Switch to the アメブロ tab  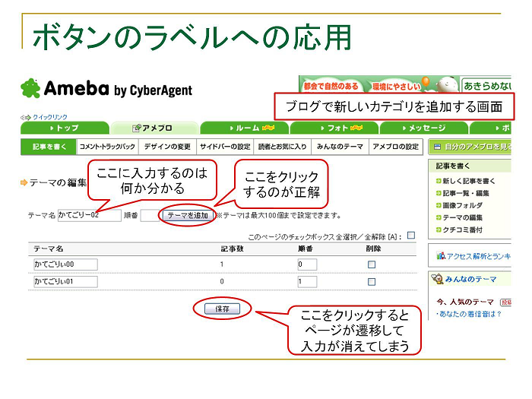pos(154,128)
